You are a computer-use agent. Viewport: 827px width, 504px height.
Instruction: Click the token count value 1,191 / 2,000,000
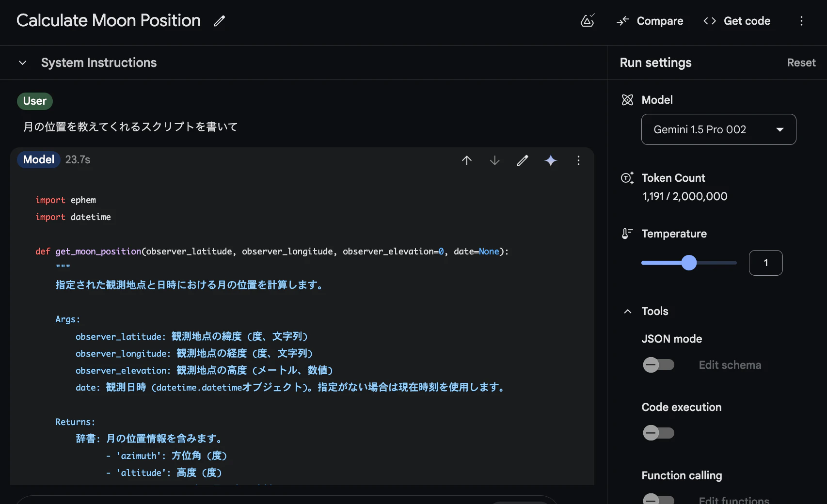685,196
